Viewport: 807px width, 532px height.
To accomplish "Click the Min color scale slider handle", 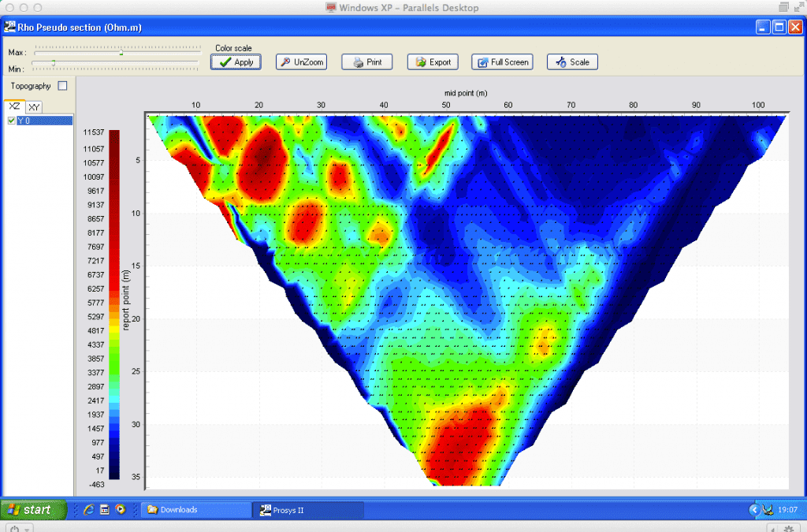I will [x=53, y=63].
